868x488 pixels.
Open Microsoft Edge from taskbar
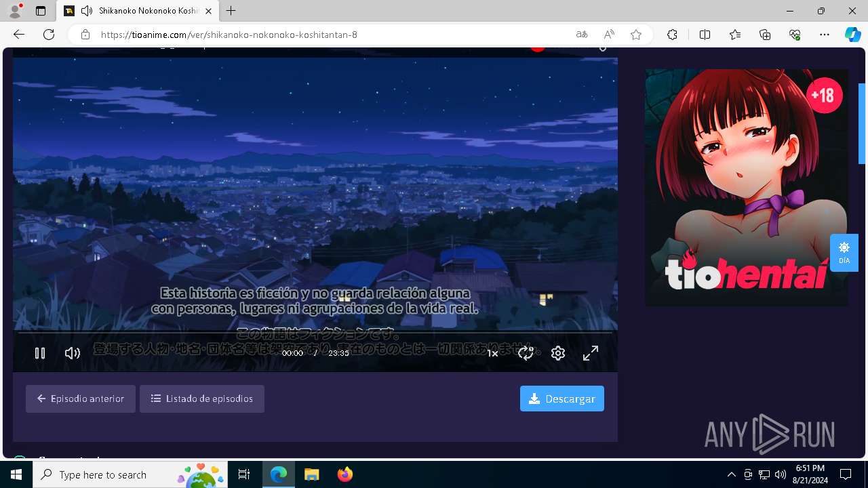click(279, 474)
